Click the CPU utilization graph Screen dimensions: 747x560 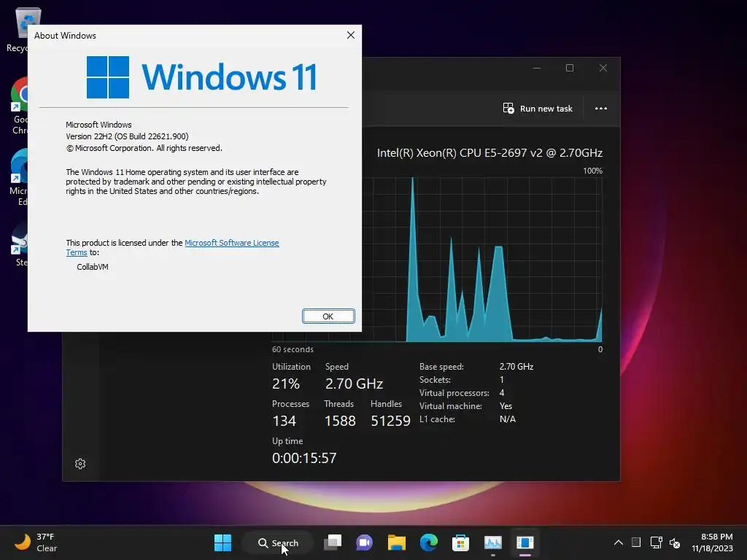[482, 260]
